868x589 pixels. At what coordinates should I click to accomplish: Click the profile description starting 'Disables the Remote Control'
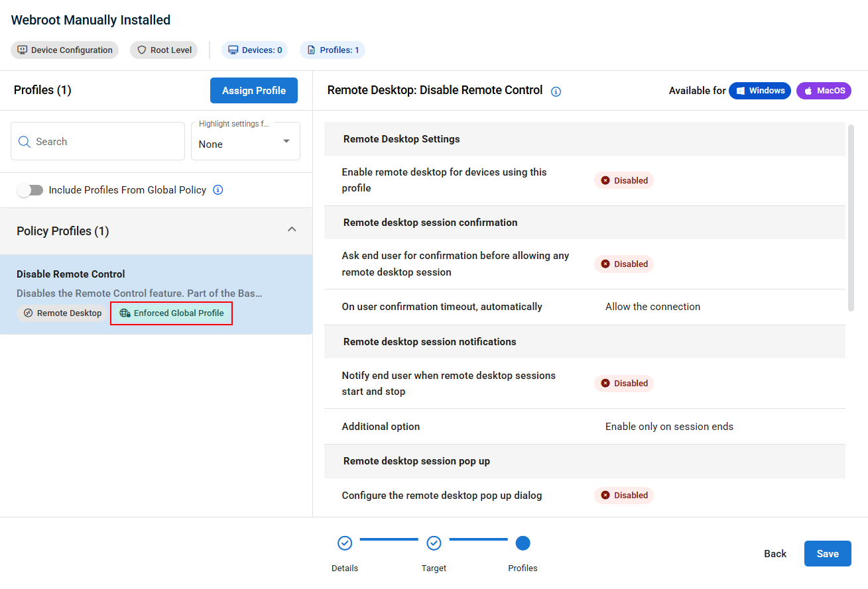139,294
